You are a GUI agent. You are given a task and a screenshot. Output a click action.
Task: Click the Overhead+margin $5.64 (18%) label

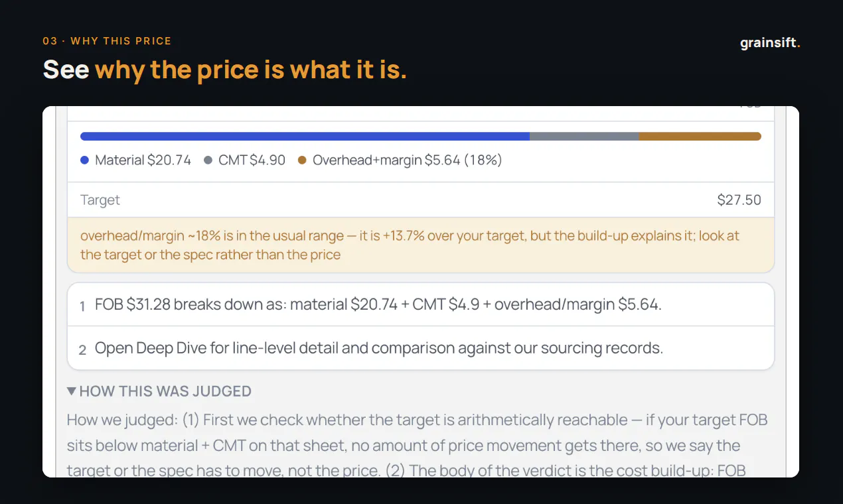[x=408, y=160]
